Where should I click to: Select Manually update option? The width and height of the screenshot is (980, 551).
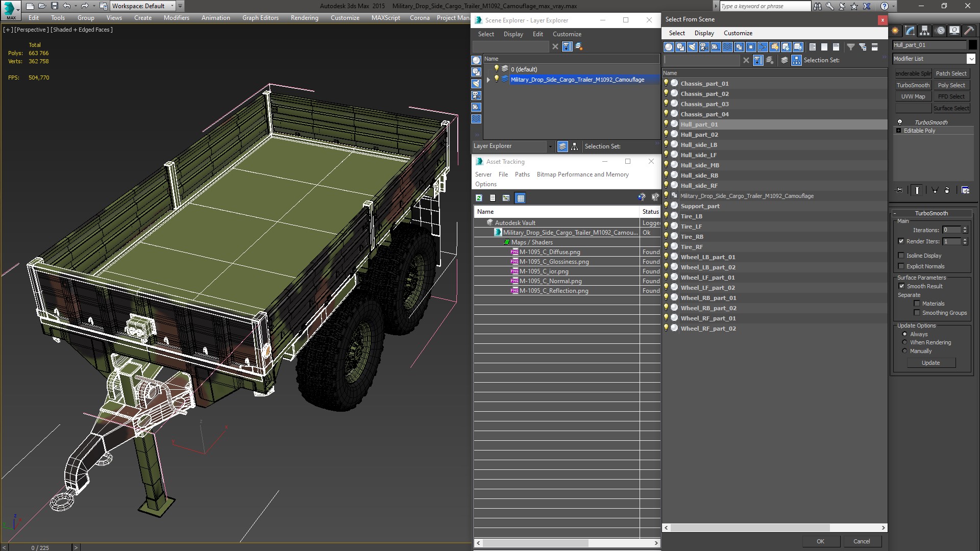point(904,351)
